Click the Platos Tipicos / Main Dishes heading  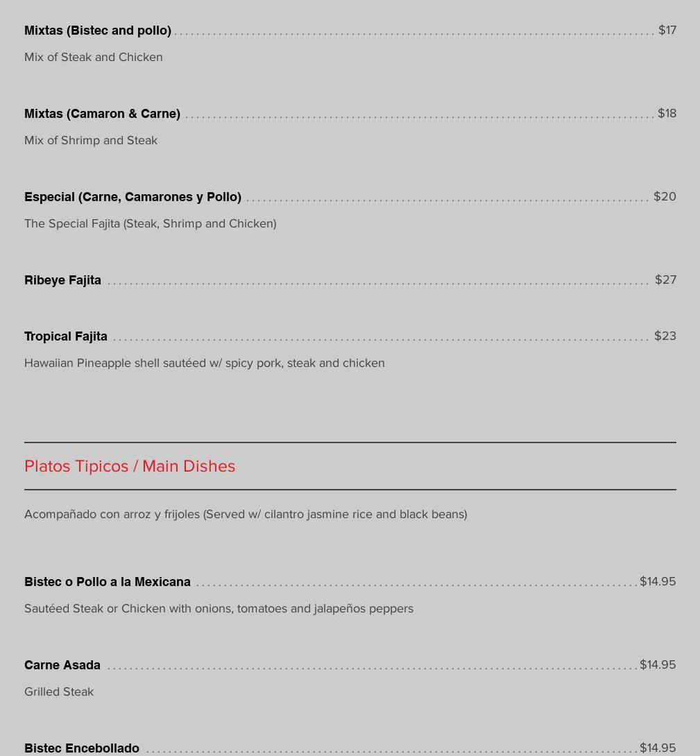point(130,466)
